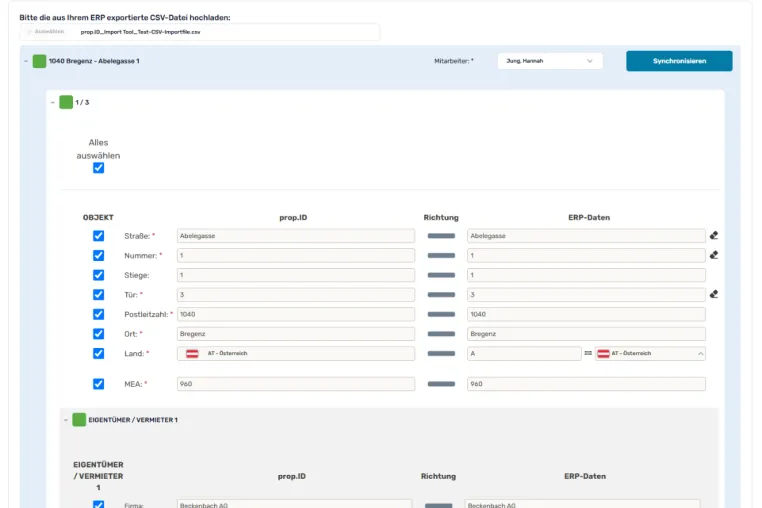
Task: Open the Mitarbeiter dropdown showing Jung, Hannah
Action: pyautogui.click(x=550, y=61)
